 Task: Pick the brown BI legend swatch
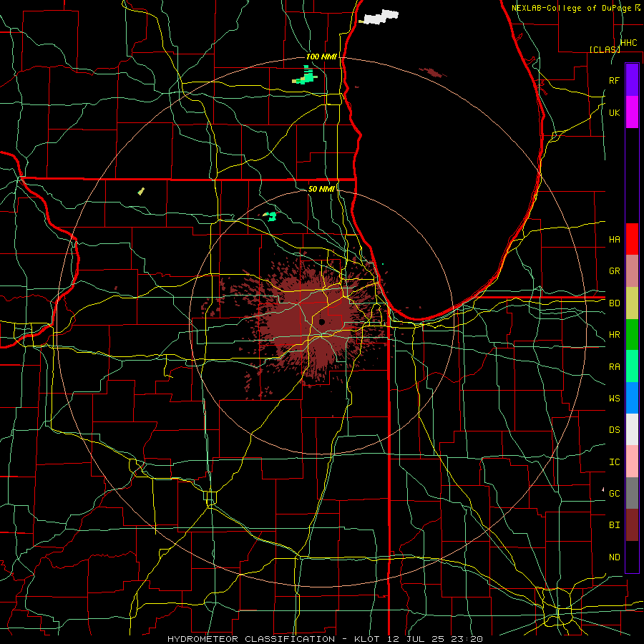pyautogui.click(x=632, y=525)
